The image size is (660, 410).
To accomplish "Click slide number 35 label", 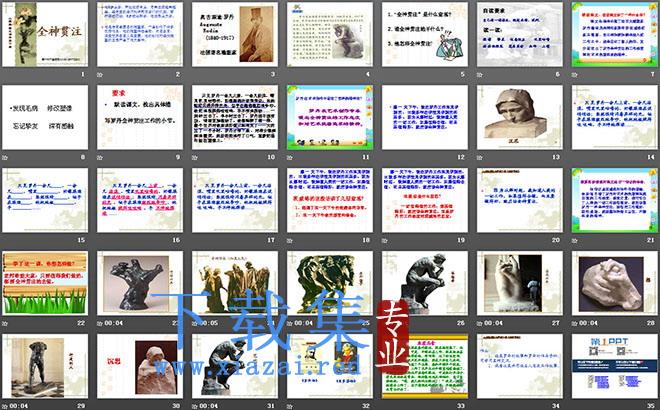I will click(x=651, y=406).
